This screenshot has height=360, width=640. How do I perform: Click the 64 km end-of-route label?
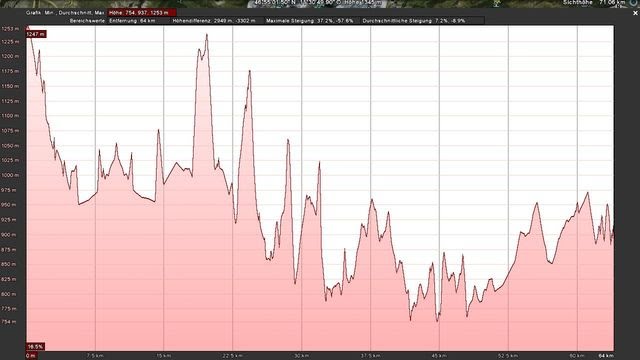pyautogui.click(x=606, y=356)
